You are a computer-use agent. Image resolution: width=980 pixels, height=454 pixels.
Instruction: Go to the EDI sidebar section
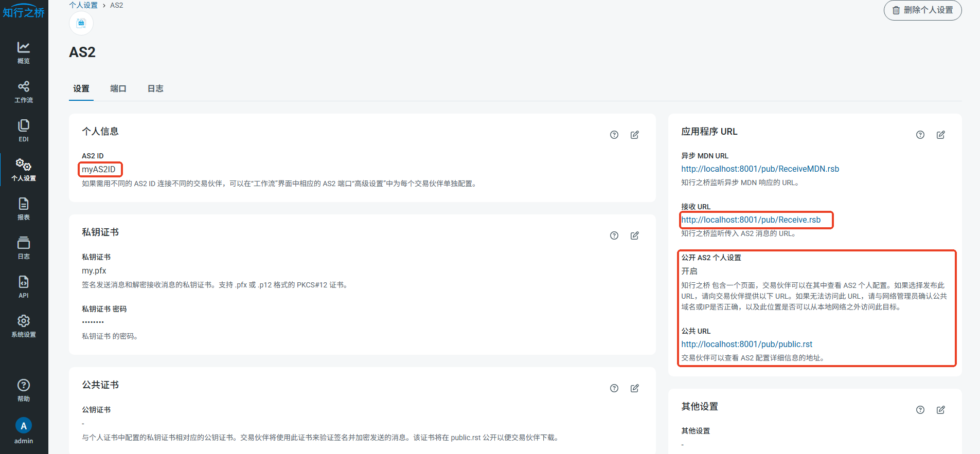[24, 131]
